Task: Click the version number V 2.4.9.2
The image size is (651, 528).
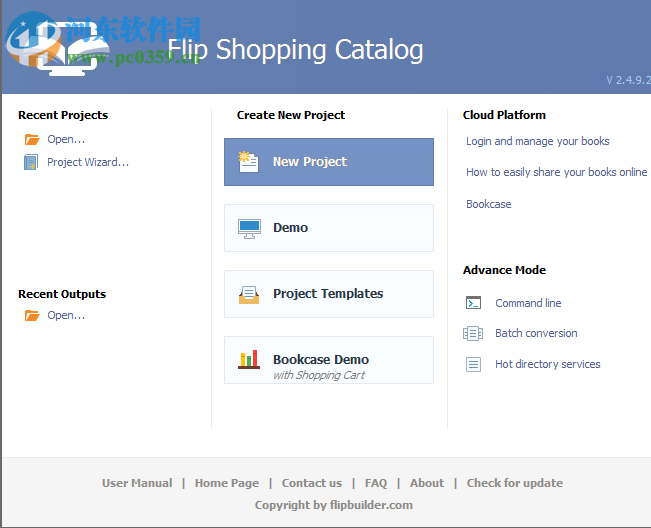Action: pos(628,80)
